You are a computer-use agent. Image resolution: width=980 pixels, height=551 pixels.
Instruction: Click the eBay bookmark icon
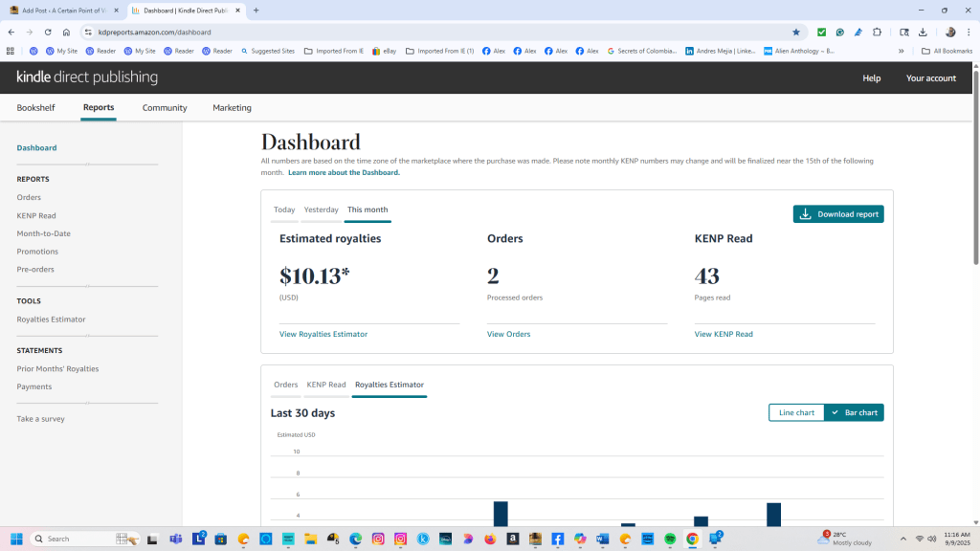click(376, 51)
